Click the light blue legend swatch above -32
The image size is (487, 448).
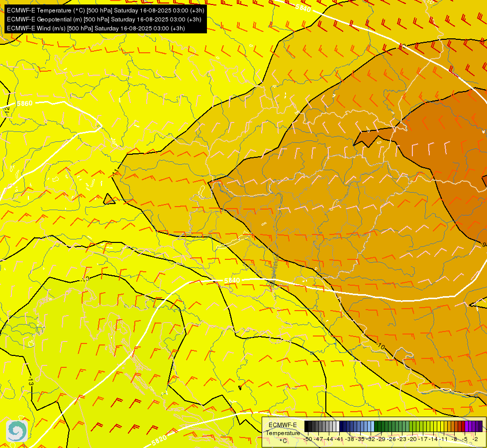click(373, 426)
